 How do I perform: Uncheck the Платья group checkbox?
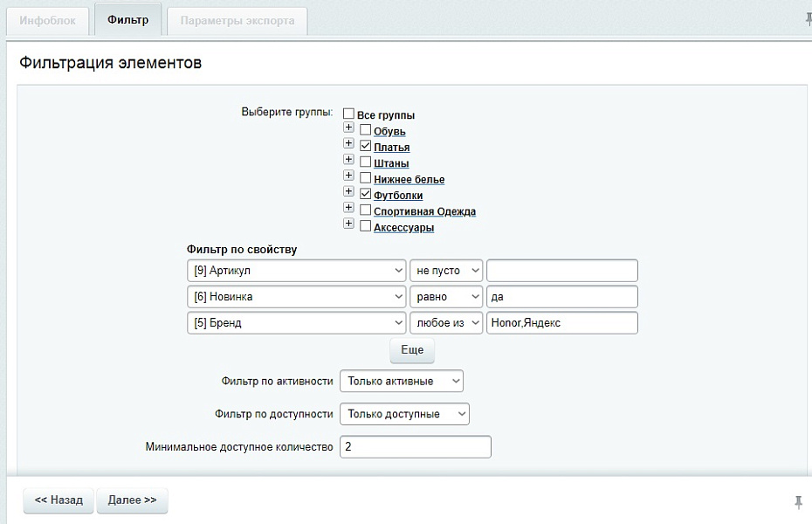[x=365, y=145]
